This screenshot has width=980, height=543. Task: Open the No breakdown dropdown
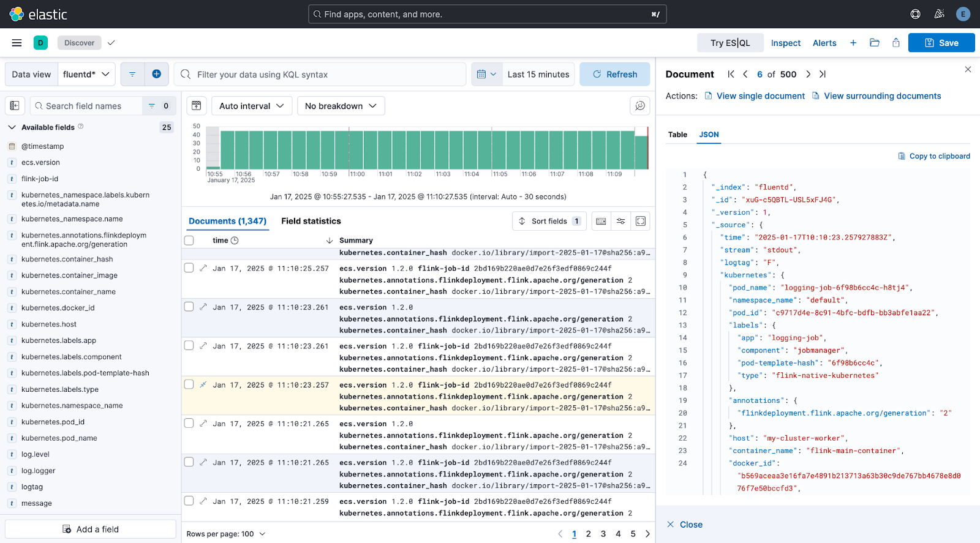[x=341, y=106]
